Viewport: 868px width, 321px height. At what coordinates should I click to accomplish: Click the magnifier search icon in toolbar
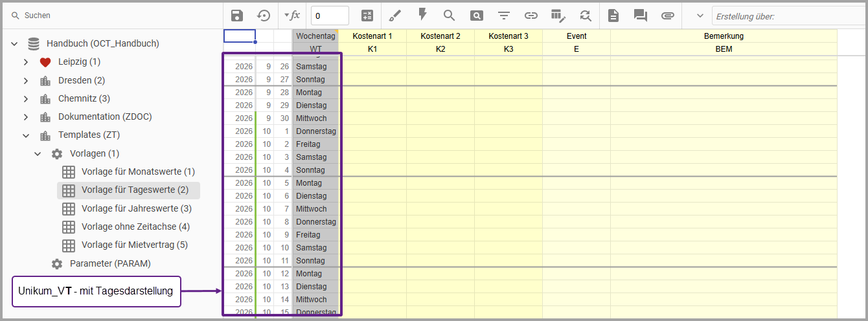[449, 15]
